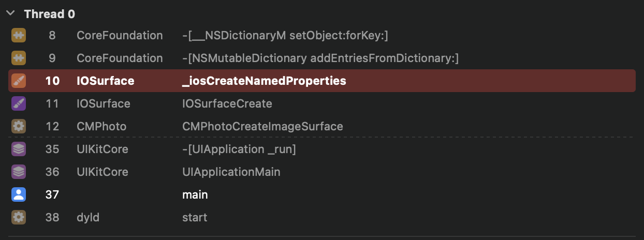This screenshot has width=644, height=240.
Task: Click the puzzle icon of frame 8
Action: [19, 36]
